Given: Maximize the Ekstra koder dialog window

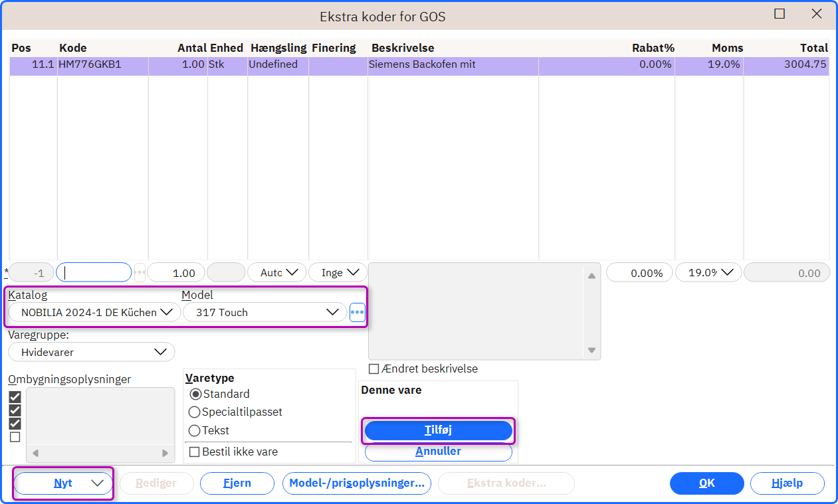Looking at the screenshot, I should tap(780, 13).
